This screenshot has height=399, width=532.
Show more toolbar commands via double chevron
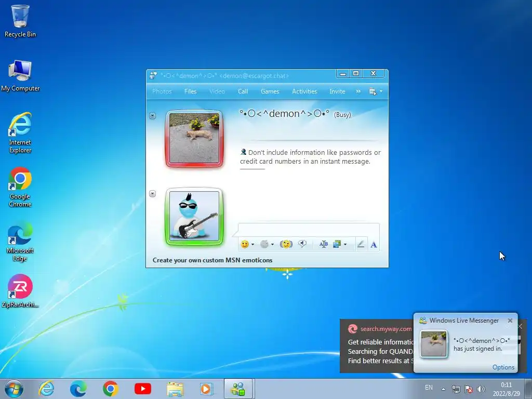pos(358,91)
